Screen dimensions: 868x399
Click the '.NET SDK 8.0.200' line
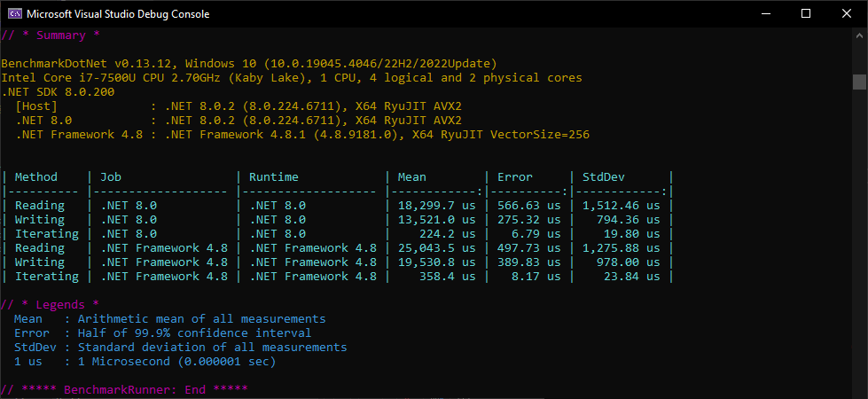[58, 92]
